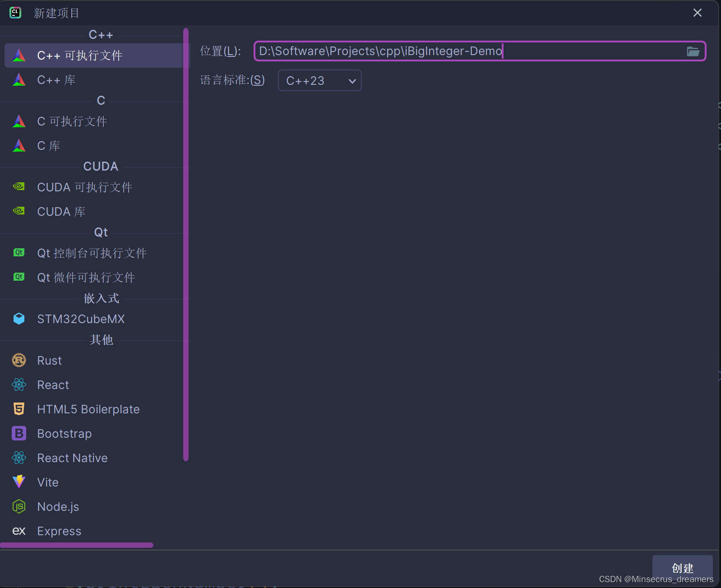Screen dimensions: 721x588
Task: Select C 可执行文件 project type
Action: tap(94, 121)
